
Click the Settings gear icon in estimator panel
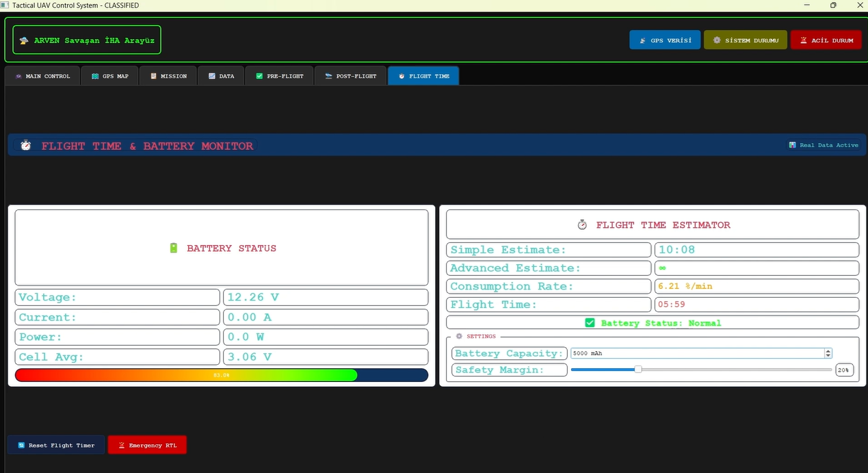coord(459,336)
